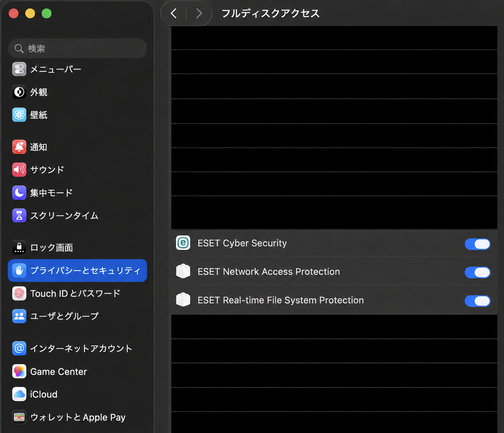
Task: Select the 壁紙 wallpaper icon
Action: pyautogui.click(x=19, y=115)
